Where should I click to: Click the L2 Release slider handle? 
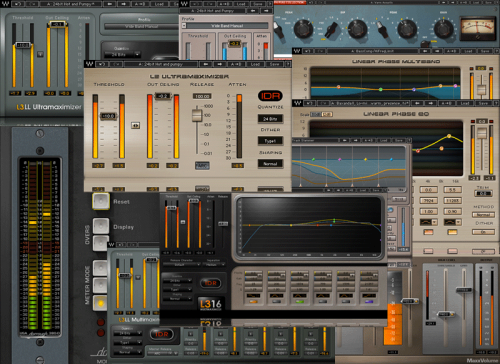point(197,115)
